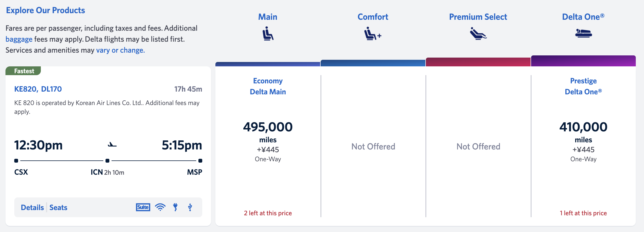644x232 pixels.
Task: Click the Main cabin seat icon
Action: pyautogui.click(x=268, y=34)
